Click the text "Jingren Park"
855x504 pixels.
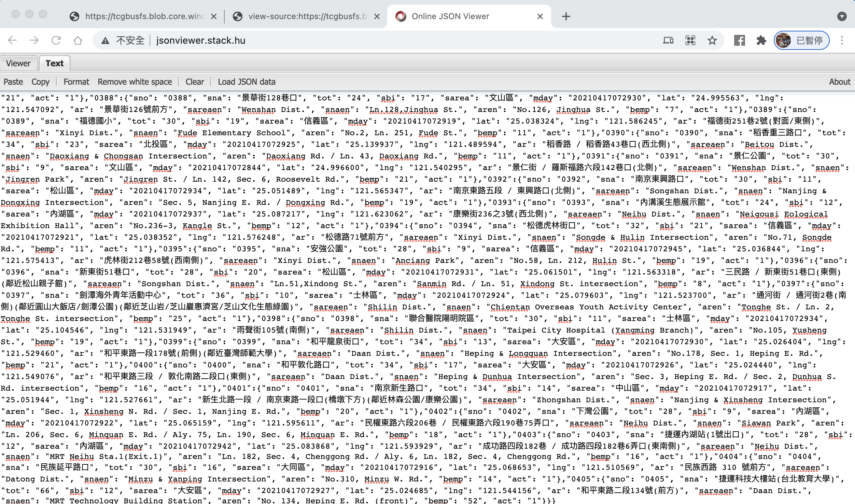(x=35, y=179)
